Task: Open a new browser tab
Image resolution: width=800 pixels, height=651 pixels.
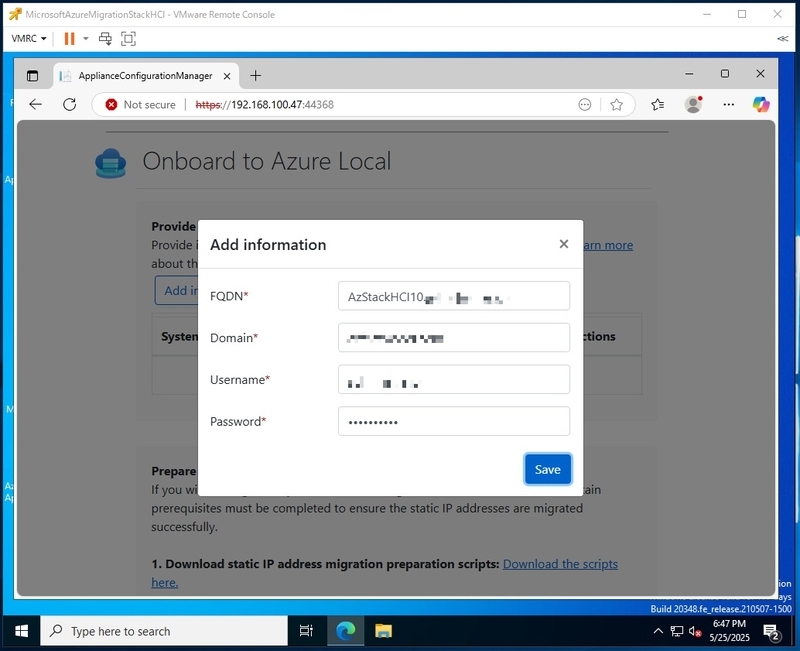Action: 256,76
